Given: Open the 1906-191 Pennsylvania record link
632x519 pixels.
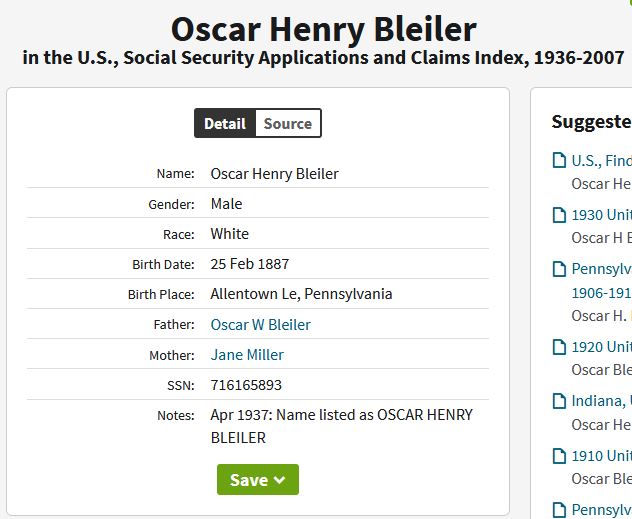Looking at the screenshot, I should (x=601, y=293).
